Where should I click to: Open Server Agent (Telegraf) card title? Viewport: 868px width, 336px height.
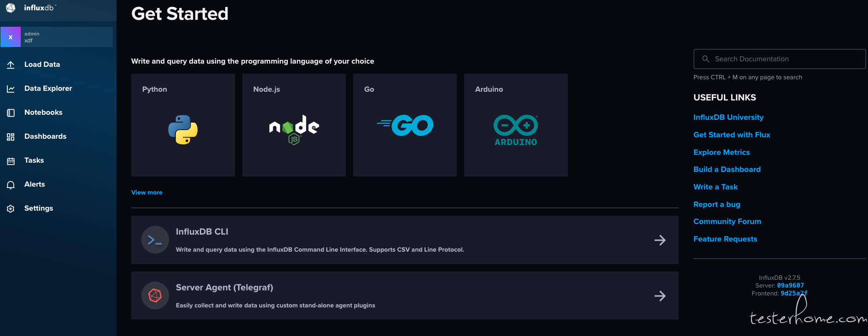224,287
